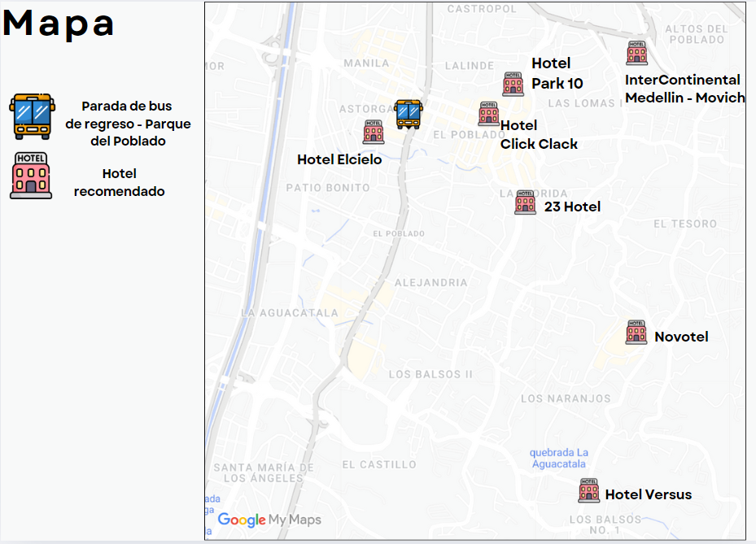Click the bus icon in the legend
The height and width of the screenshot is (544, 756).
(32, 116)
